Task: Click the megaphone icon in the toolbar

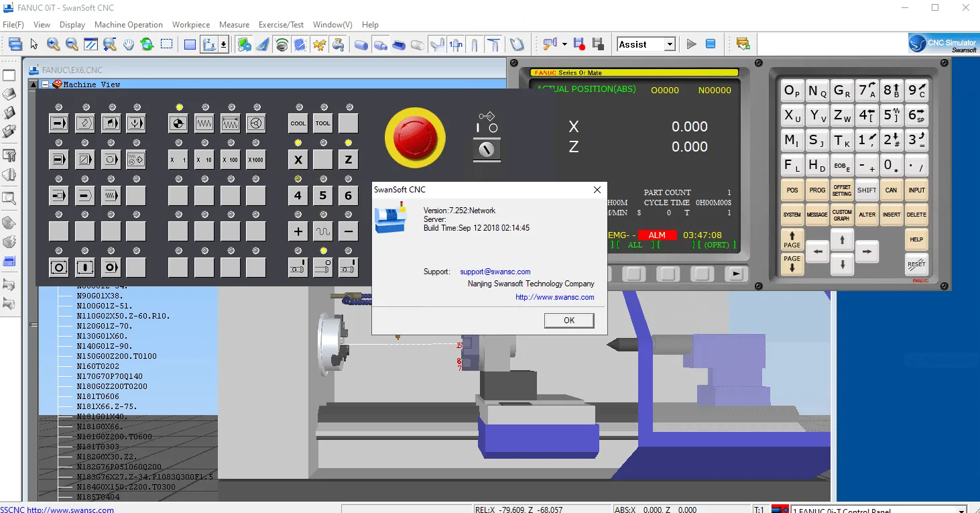Action: [550, 44]
